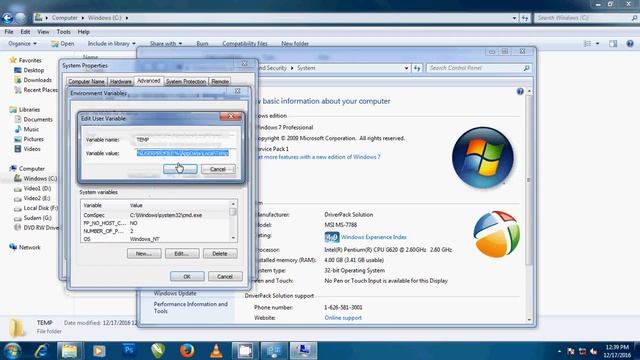
Task: Go back in Explorer
Action: (7, 18)
